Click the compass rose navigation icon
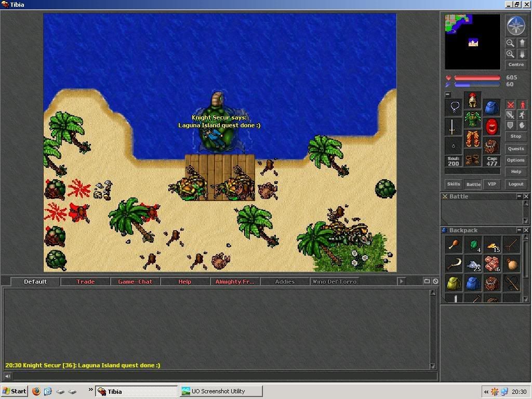This screenshot has height=399, width=532. [x=516, y=26]
